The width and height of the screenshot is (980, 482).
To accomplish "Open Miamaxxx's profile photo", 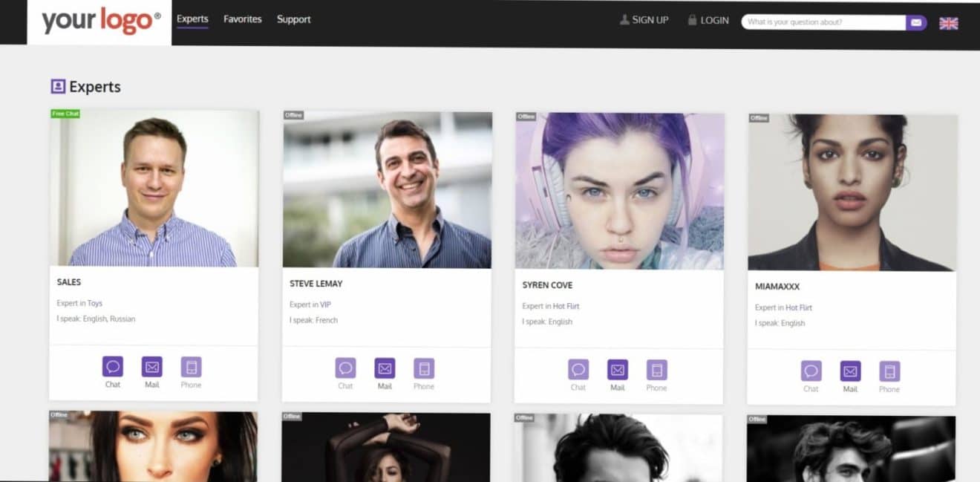I will 852,193.
